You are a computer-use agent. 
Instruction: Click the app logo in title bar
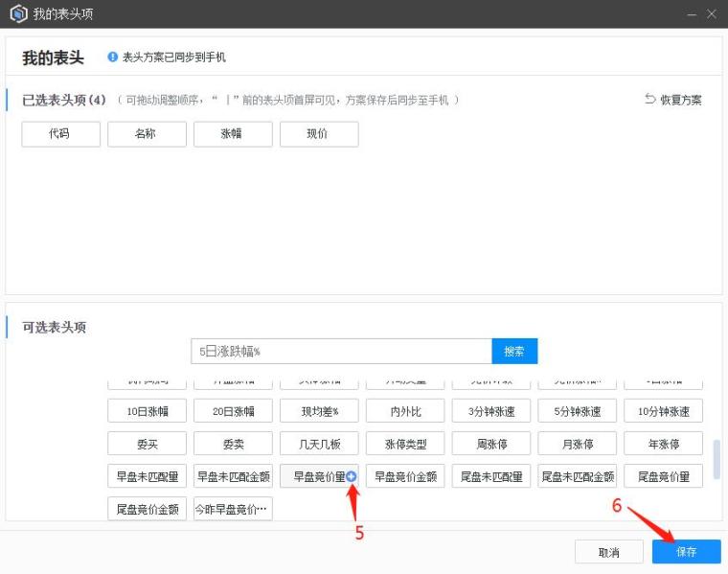[18, 13]
